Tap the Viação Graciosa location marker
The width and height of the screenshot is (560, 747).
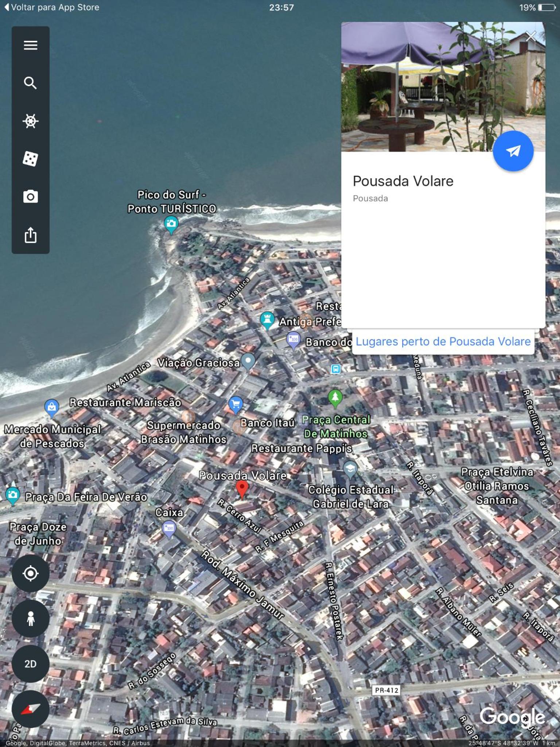[x=248, y=362]
